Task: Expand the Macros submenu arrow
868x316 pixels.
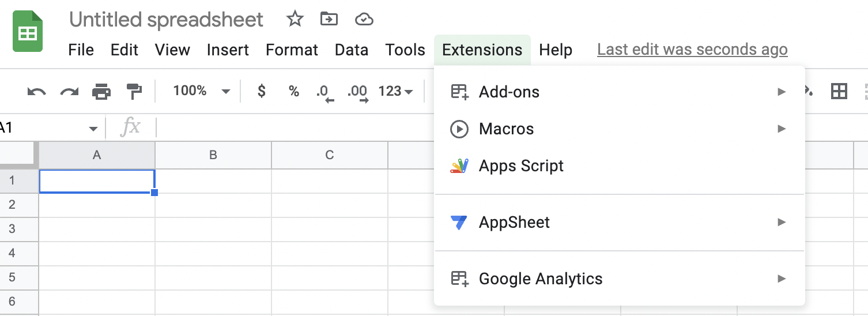Action: tap(782, 129)
